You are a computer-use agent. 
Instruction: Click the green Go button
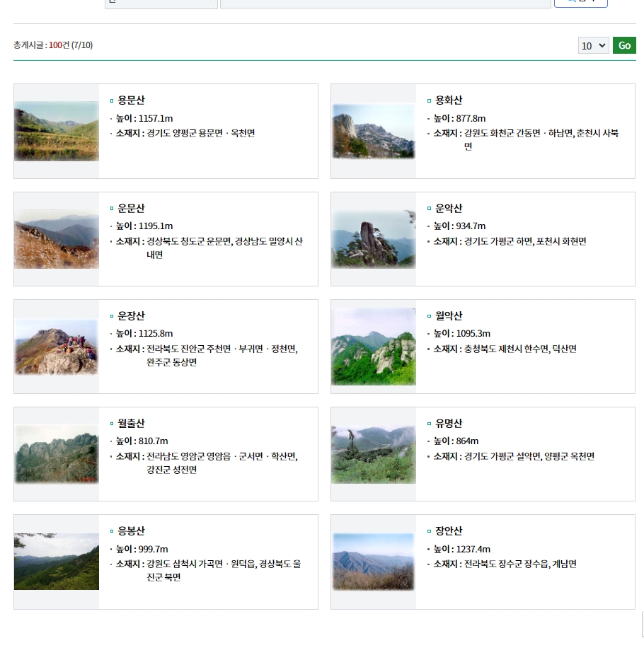[x=624, y=45]
